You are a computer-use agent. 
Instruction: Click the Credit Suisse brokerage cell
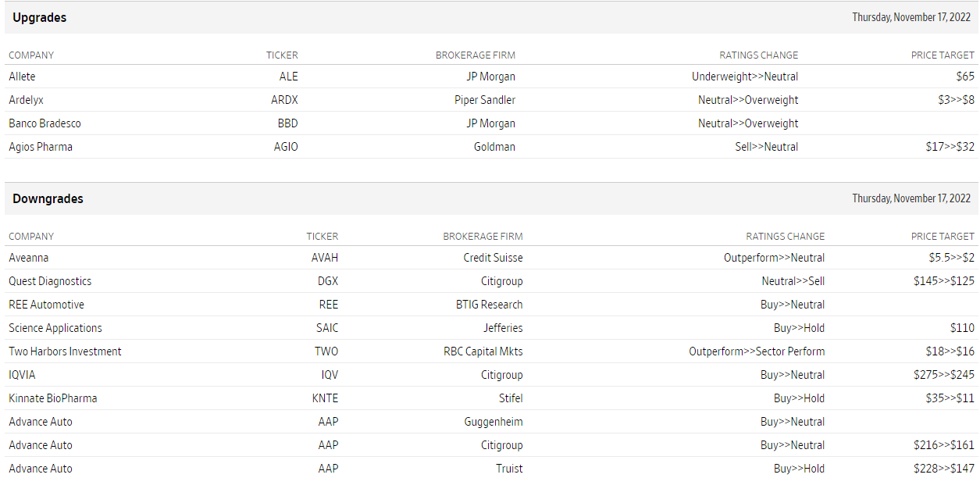tap(493, 258)
